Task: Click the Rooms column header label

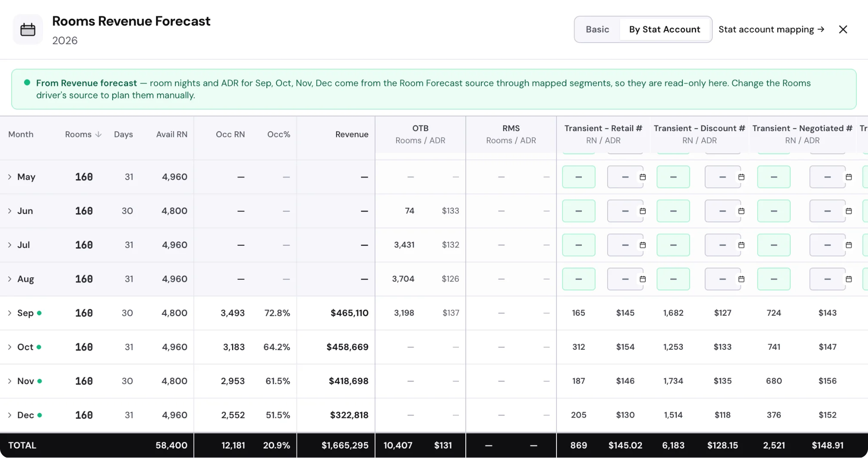Action: tap(78, 134)
